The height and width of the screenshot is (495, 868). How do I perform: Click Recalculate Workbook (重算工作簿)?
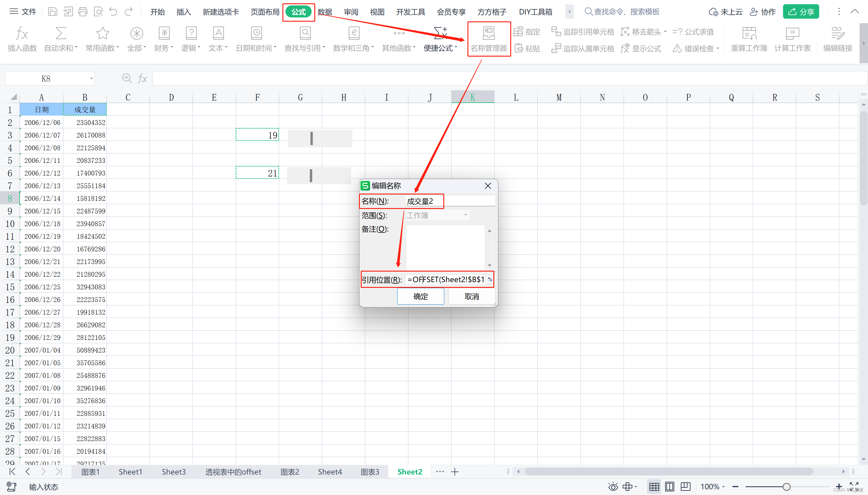click(x=749, y=39)
